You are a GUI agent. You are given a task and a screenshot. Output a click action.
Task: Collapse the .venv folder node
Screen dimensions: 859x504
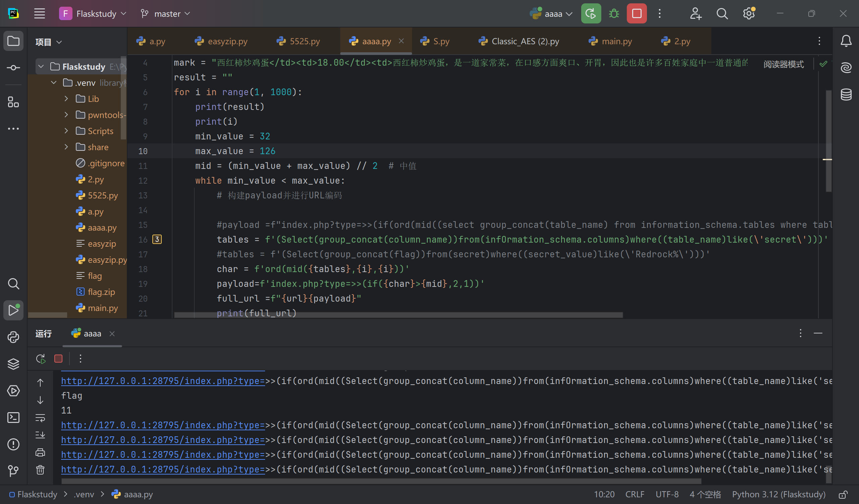tap(53, 83)
